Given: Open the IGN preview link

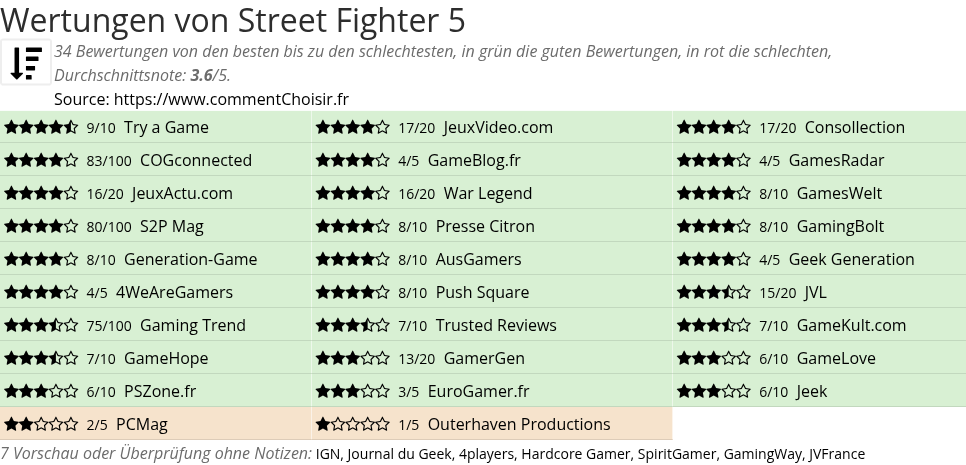Looking at the screenshot, I should (x=328, y=454).
